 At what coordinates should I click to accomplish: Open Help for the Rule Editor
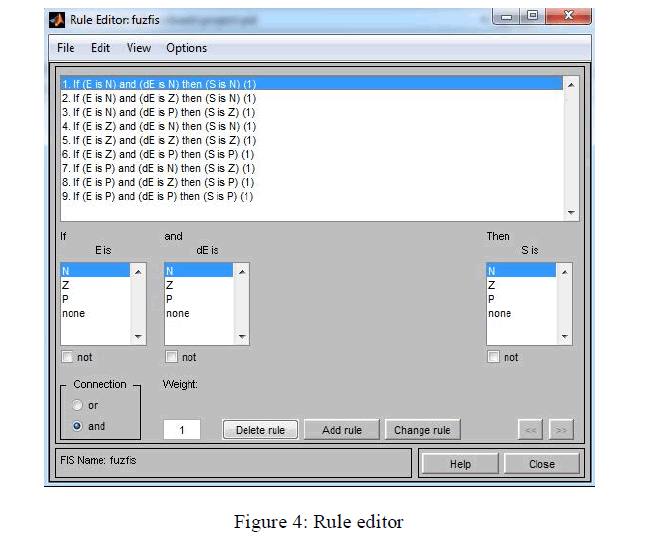[460, 464]
